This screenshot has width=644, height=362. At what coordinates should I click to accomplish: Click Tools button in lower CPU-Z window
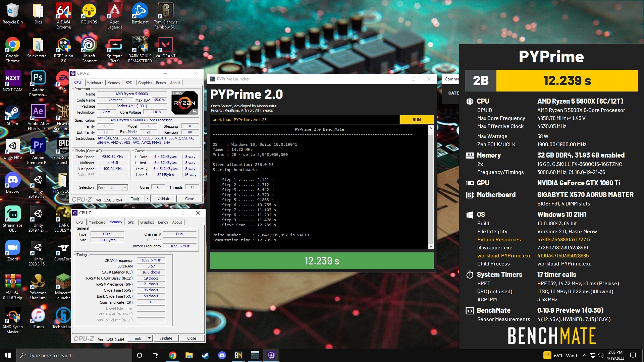click(x=137, y=338)
